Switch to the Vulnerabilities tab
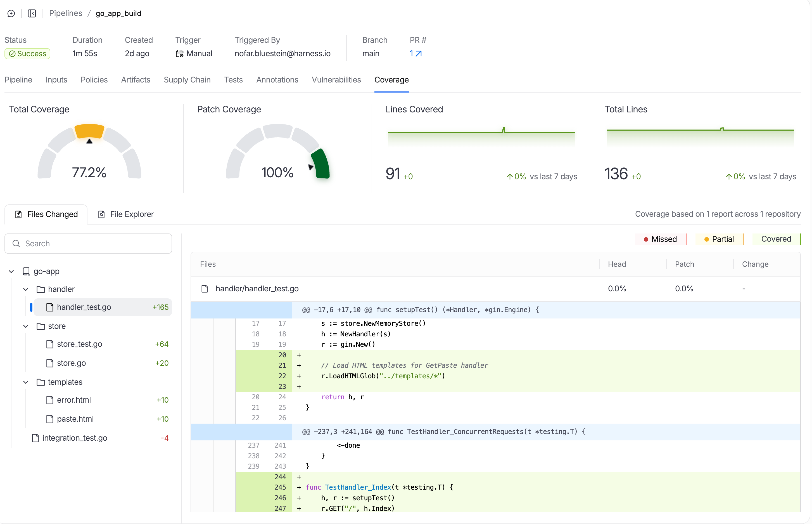 pyautogui.click(x=336, y=80)
